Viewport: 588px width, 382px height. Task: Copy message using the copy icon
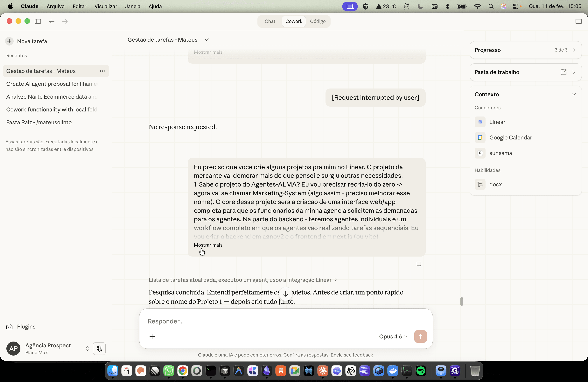click(419, 264)
